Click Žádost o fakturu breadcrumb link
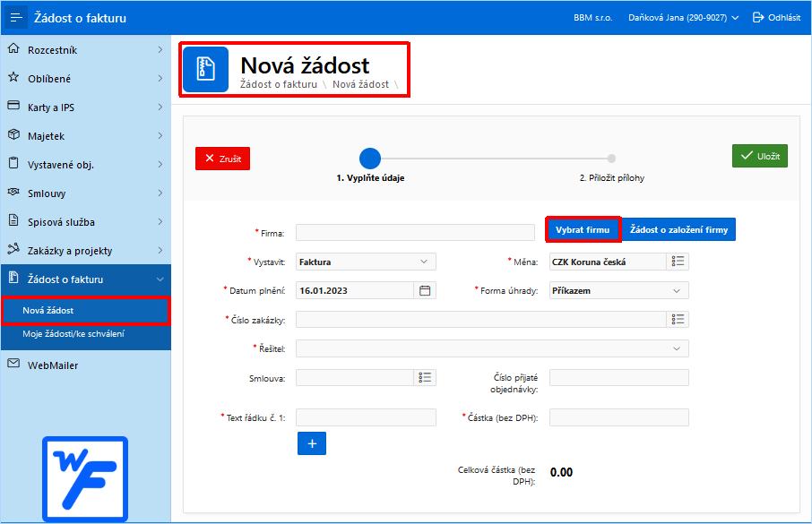The image size is (812, 524). (x=279, y=84)
